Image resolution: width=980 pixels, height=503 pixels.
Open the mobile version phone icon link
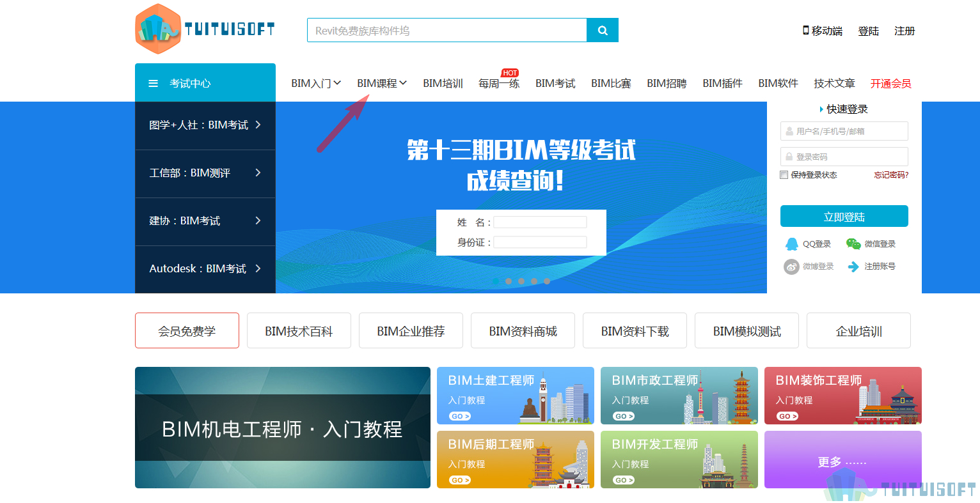806,30
